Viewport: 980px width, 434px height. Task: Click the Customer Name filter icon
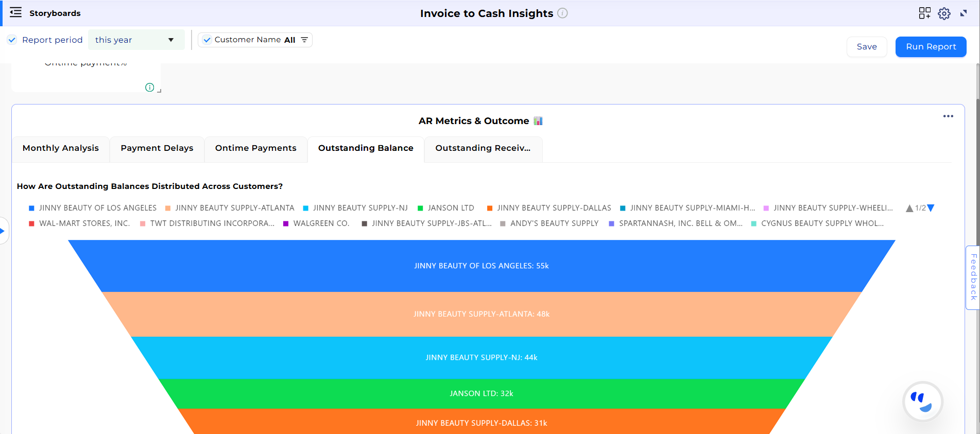pyautogui.click(x=304, y=40)
